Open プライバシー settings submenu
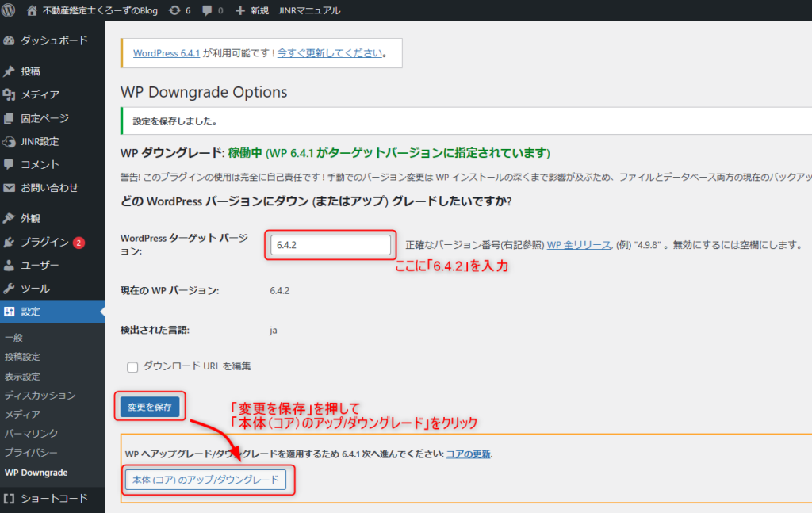The width and height of the screenshot is (812, 513). pyautogui.click(x=31, y=453)
